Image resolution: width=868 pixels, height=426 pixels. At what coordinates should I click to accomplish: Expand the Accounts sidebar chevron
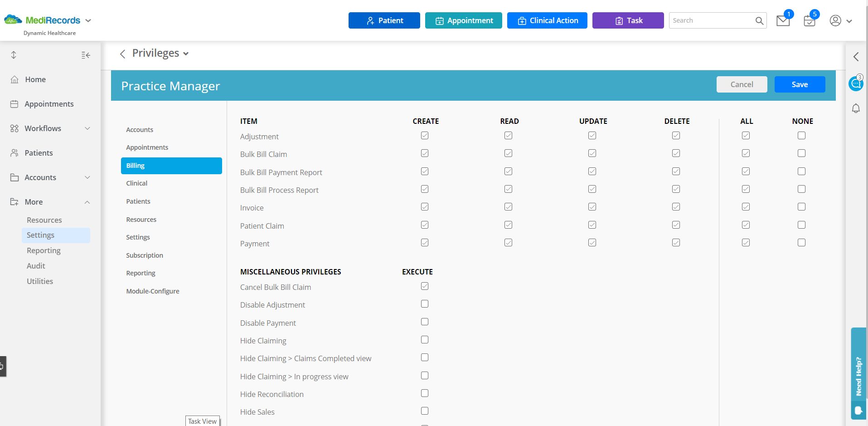click(x=87, y=177)
